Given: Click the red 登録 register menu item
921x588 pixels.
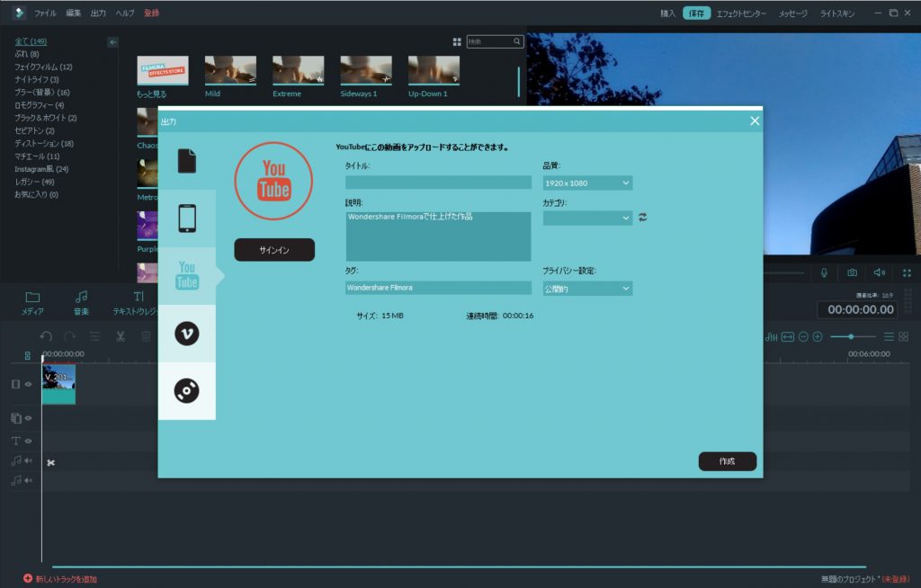Looking at the screenshot, I should tap(151, 13).
